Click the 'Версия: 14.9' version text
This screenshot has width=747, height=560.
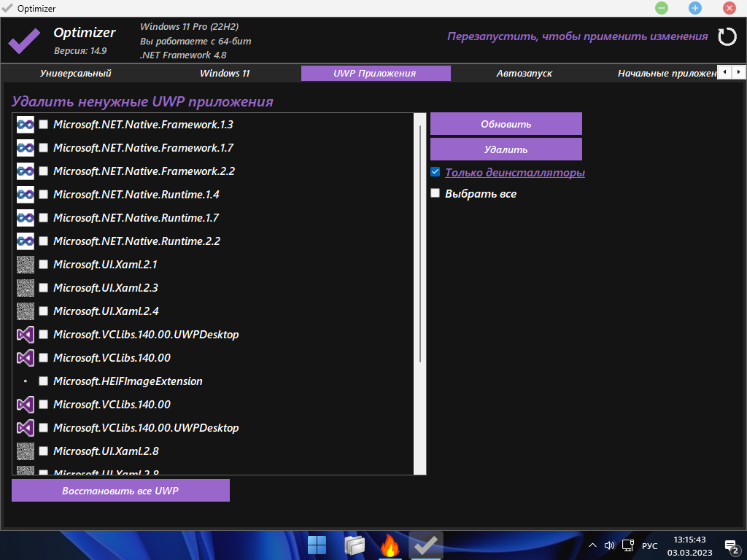[80, 51]
